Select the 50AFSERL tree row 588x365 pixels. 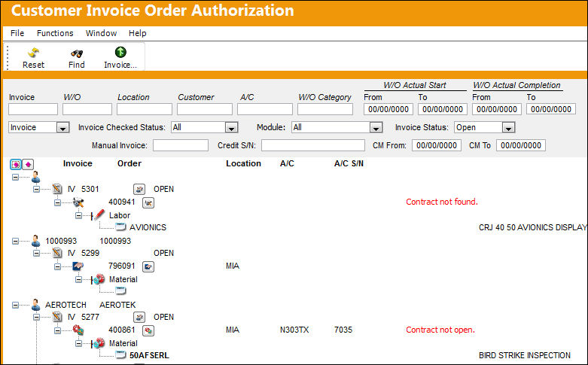149,355
